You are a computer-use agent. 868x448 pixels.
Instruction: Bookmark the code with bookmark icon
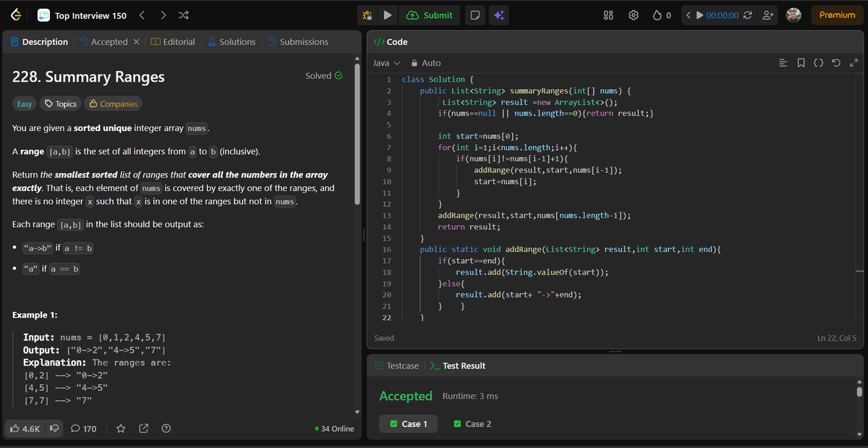pyautogui.click(x=801, y=63)
